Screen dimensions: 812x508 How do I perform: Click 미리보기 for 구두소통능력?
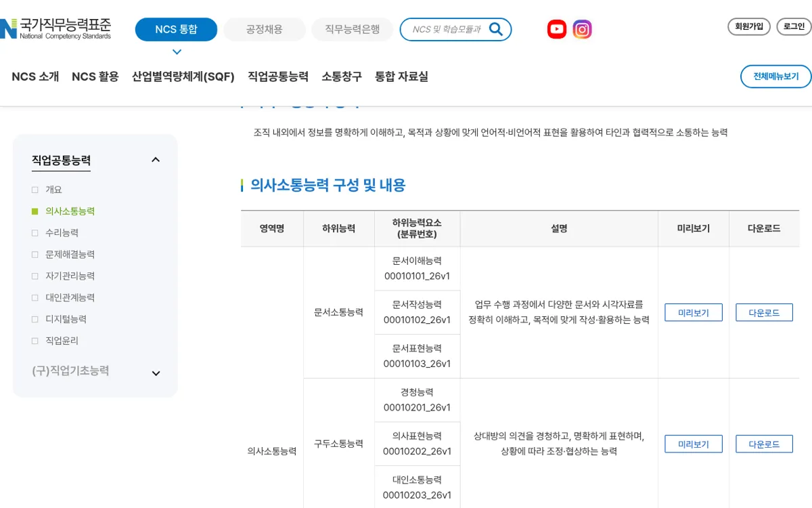(x=694, y=444)
